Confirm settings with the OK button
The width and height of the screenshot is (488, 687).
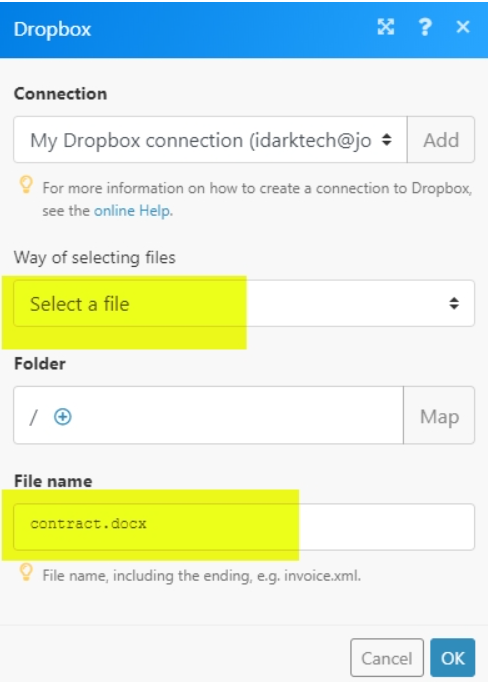coord(453,658)
